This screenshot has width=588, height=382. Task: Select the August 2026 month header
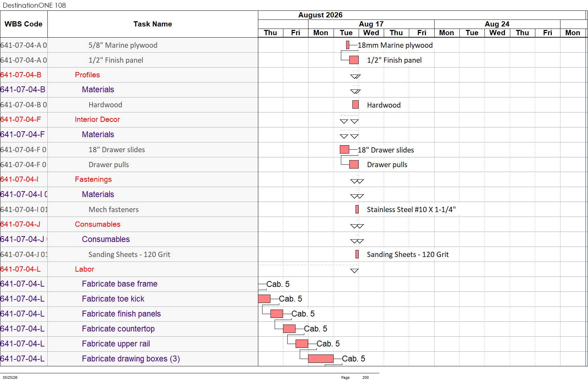[x=320, y=15]
